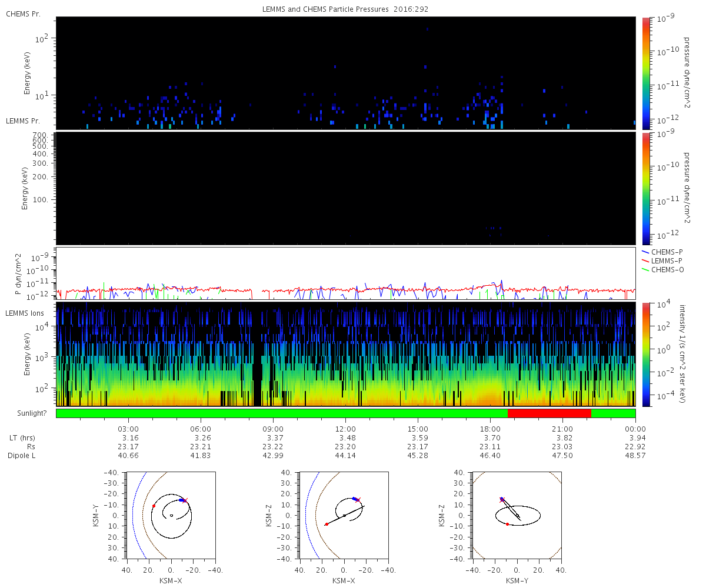Click the 03:00 time axis label
Image resolution: width=706 pixels, height=588 pixels.
(128, 429)
